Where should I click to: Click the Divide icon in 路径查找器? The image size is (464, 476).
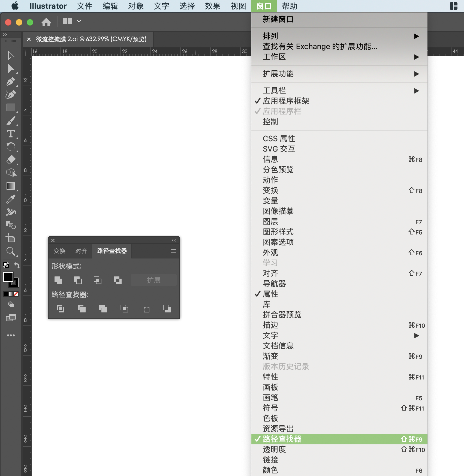click(61, 308)
